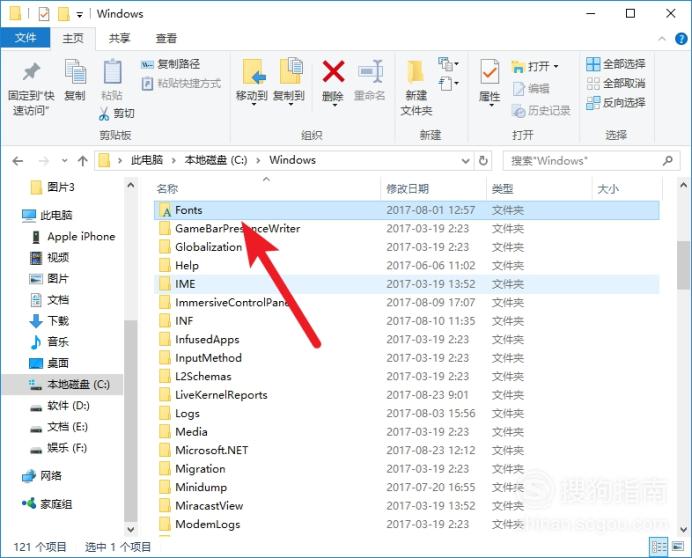Click the Up one level arrow
Viewport: 692px width, 558px height.
tap(83, 161)
